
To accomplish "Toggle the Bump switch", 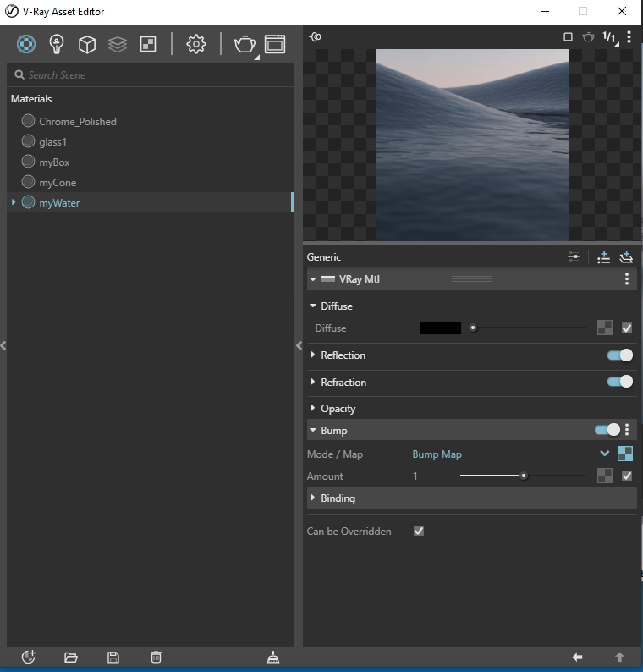I will click(607, 430).
